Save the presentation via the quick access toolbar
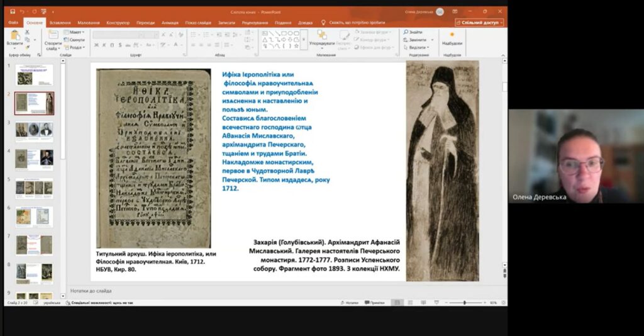644x336 pixels. coord(13,11)
